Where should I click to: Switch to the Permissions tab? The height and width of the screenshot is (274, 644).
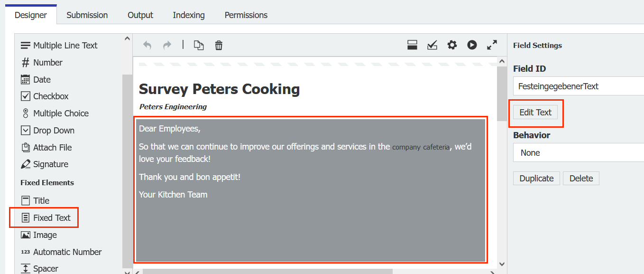pyautogui.click(x=246, y=15)
